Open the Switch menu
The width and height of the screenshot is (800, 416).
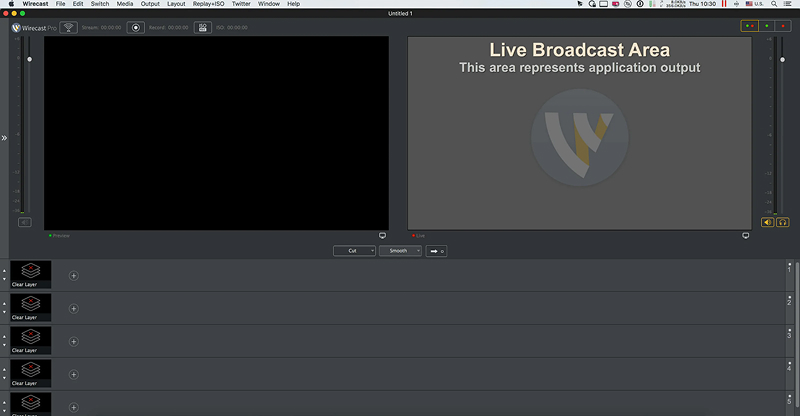tap(100, 4)
